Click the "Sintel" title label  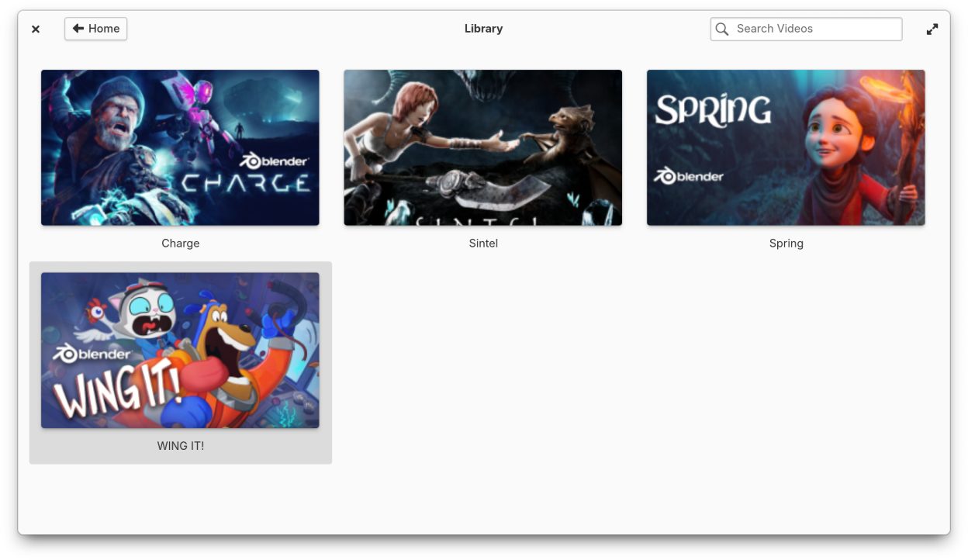coord(483,244)
